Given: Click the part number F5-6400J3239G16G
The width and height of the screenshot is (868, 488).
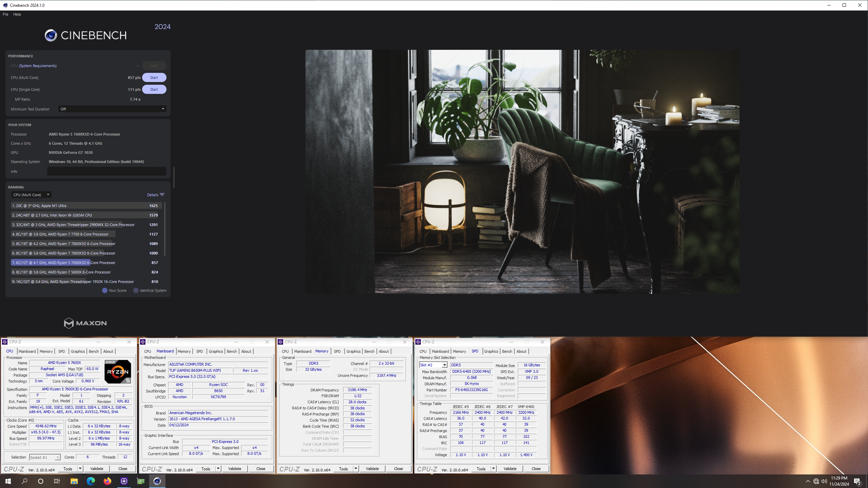Looking at the screenshot, I should (x=471, y=390).
